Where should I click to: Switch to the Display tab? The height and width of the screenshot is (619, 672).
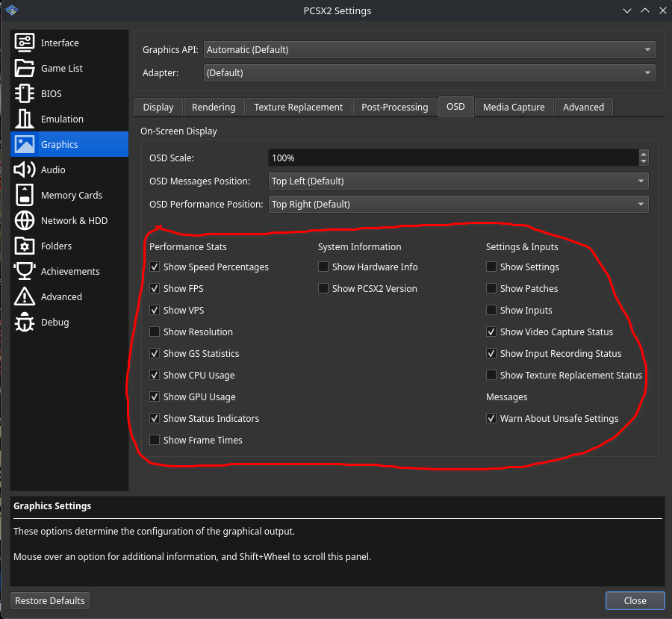(158, 108)
